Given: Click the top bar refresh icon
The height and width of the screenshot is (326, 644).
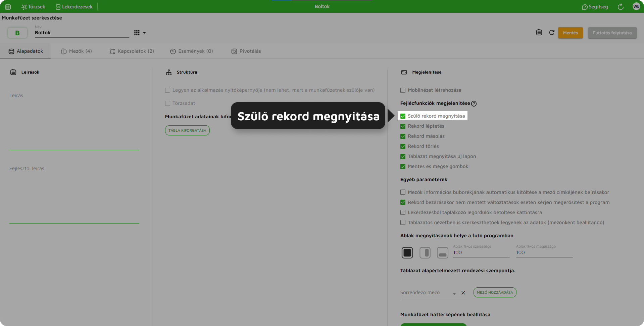Looking at the screenshot, I should (x=621, y=7).
